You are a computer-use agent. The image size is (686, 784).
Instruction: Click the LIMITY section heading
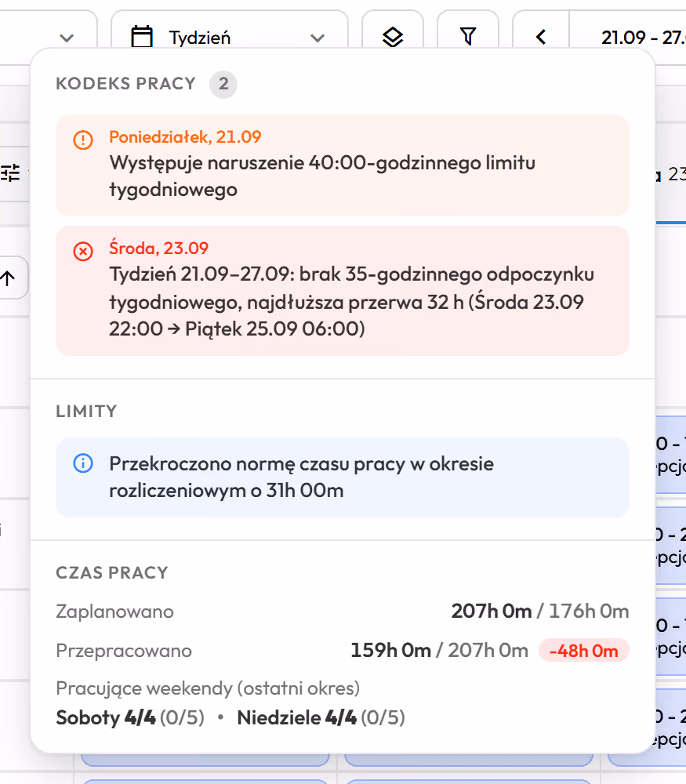(86, 411)
